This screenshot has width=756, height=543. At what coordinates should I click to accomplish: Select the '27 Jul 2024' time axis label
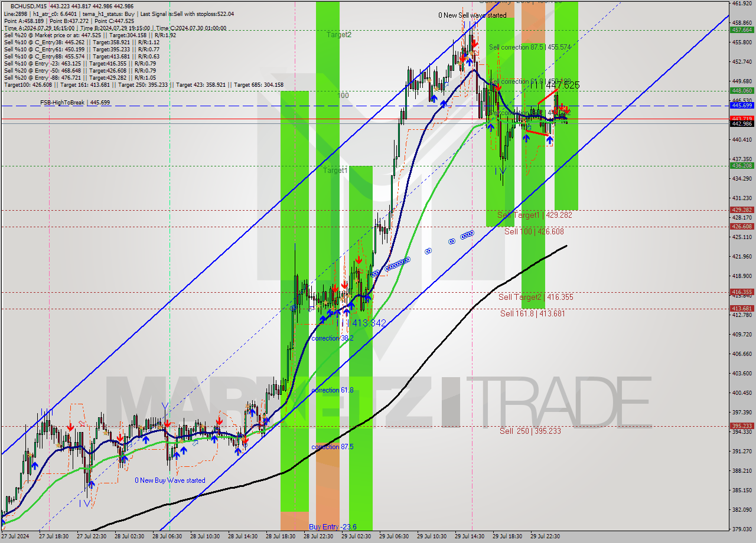[x=15, y=537]
